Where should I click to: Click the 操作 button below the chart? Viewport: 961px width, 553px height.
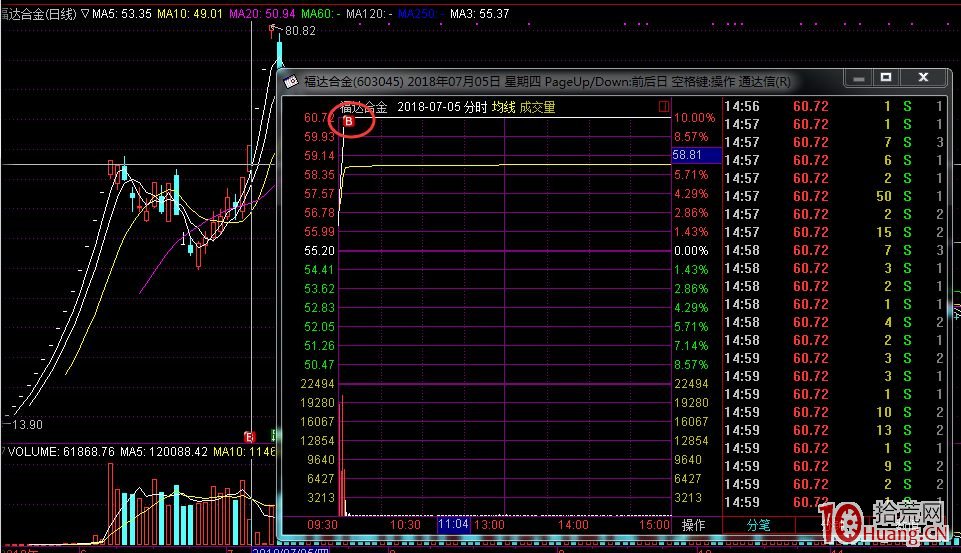(x=693, y=525)
